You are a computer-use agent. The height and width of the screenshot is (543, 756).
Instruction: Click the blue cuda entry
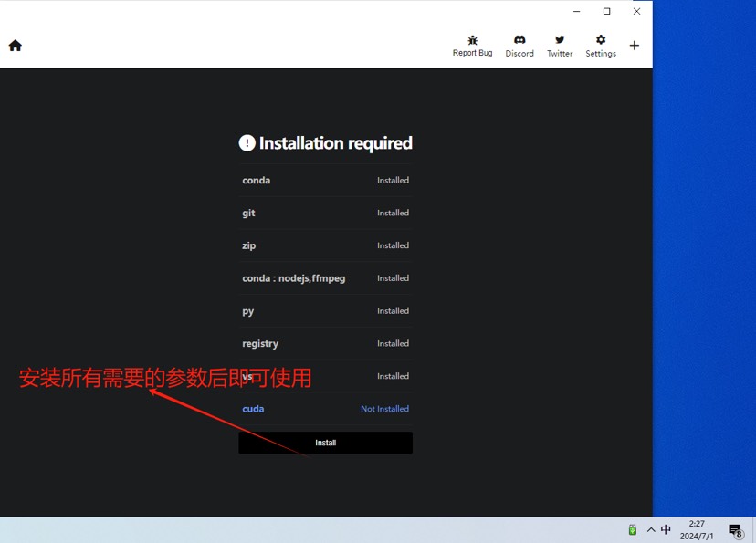[253, 409]
